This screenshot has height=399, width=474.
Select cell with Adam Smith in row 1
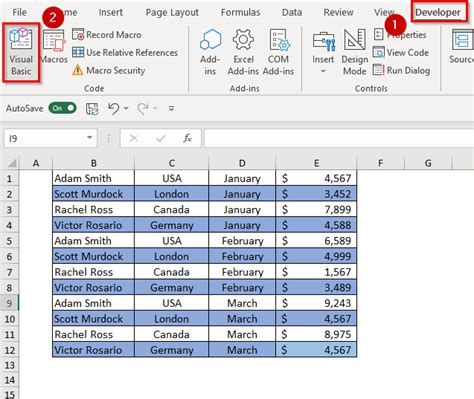click(93, 178)
